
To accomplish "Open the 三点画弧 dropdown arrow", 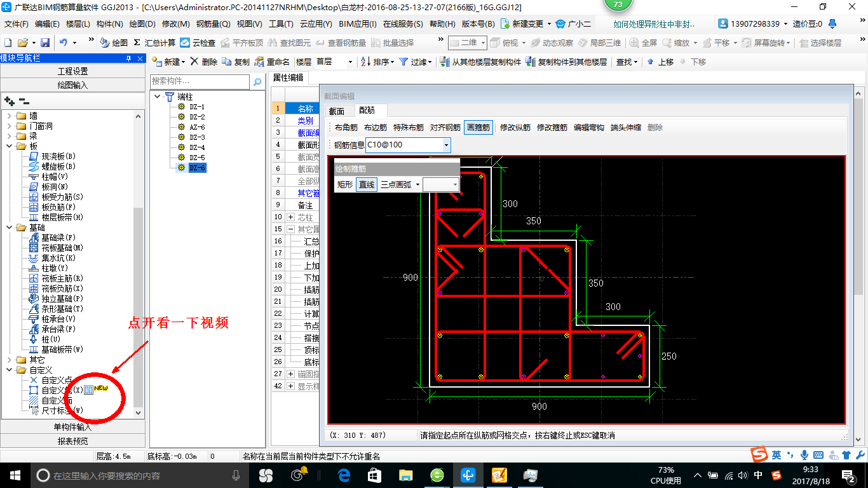I will (x=417, y=184).
